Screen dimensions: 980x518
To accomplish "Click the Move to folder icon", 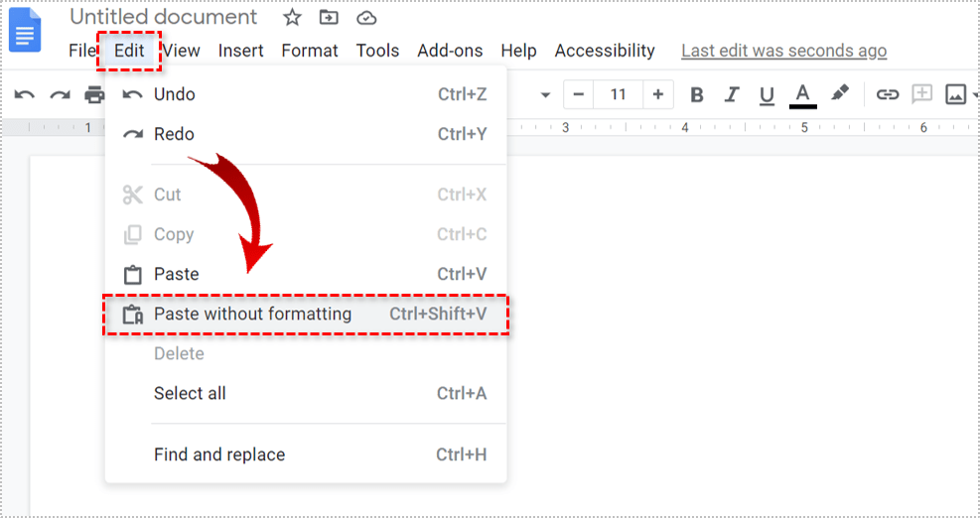I will (x=329, y=18).
